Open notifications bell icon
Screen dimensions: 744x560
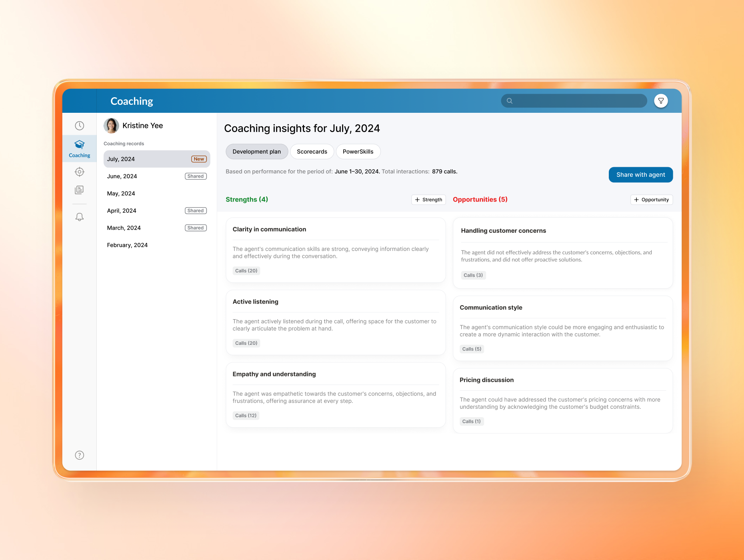[x=80, y=217]
